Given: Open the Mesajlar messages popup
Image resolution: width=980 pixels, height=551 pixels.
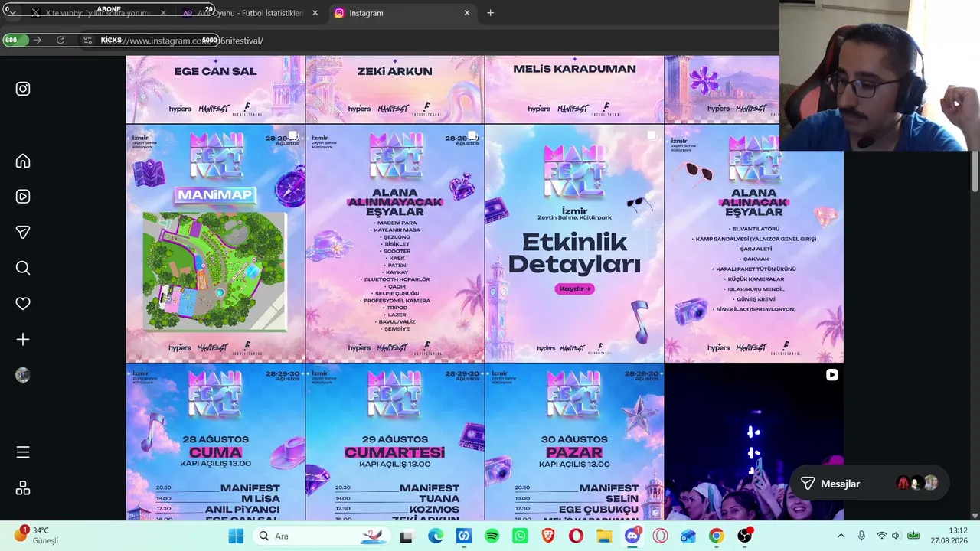Looking at the screenshot, I should [869, 484].
